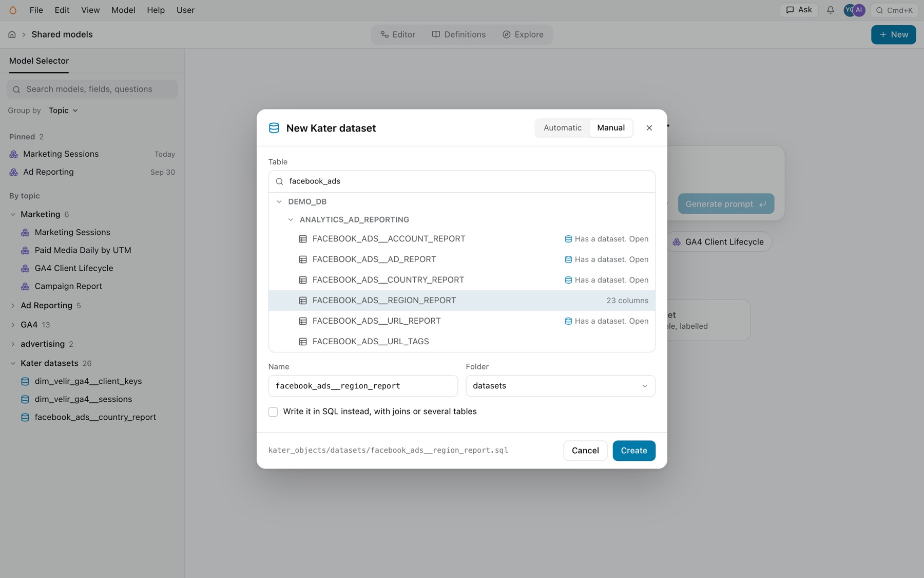
Task: Open the File menu
Action: 36,10
